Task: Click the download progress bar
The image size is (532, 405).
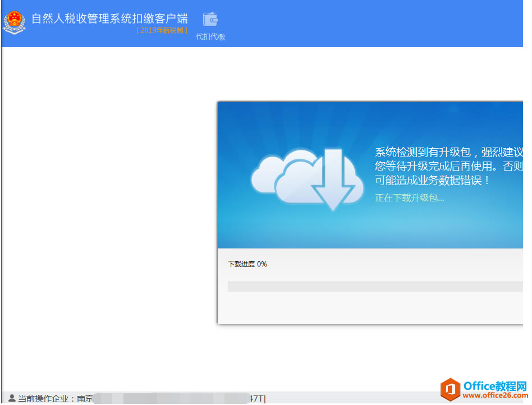Action: pyautogui.click(x=375, y=286)
